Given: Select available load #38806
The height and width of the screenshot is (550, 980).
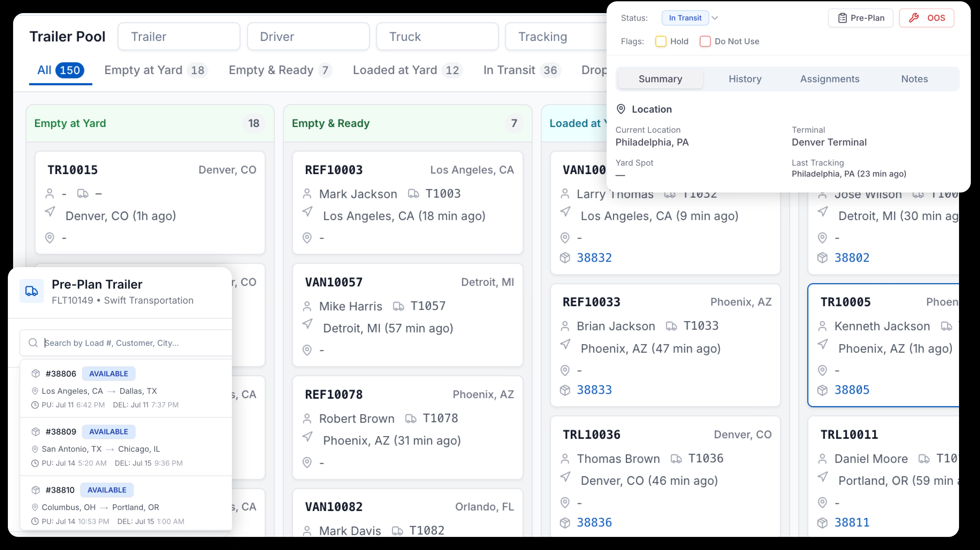Looking at the screenshot, I should pos(126,388).
